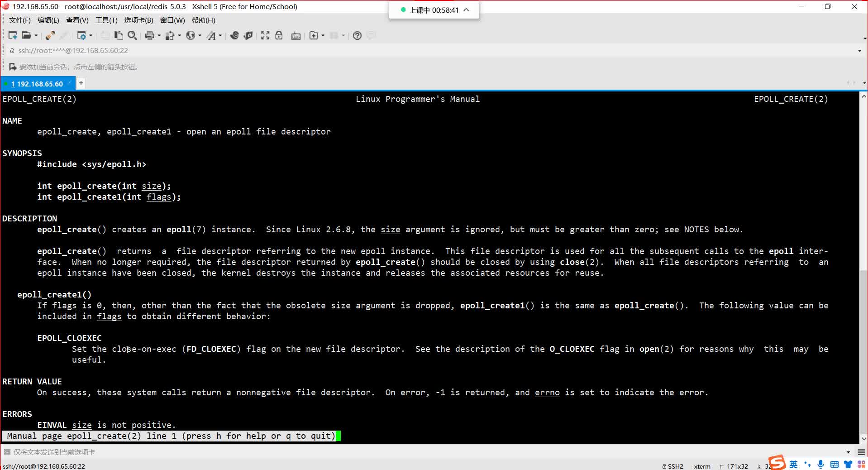Image resolution: width=868 pixels, height=470 pixels.
Task: Open session properties via the gear icon
Action: tap(81, 35)
